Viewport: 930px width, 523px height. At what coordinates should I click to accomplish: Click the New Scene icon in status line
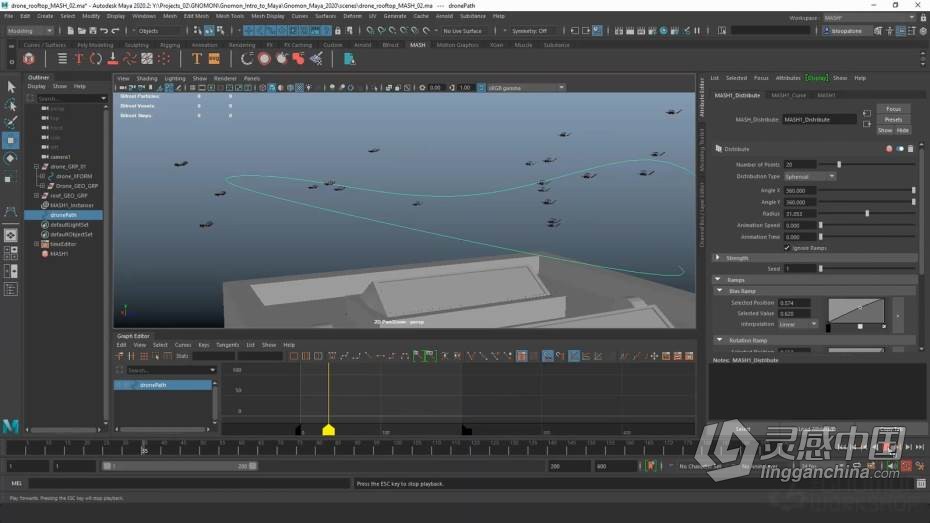point(71,30)
